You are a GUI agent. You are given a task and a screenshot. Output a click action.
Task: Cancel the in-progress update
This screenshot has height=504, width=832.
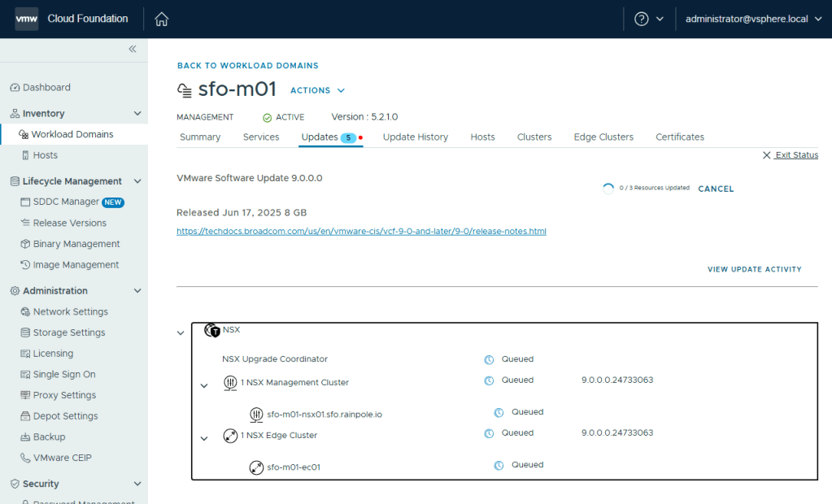pos(716,189)
